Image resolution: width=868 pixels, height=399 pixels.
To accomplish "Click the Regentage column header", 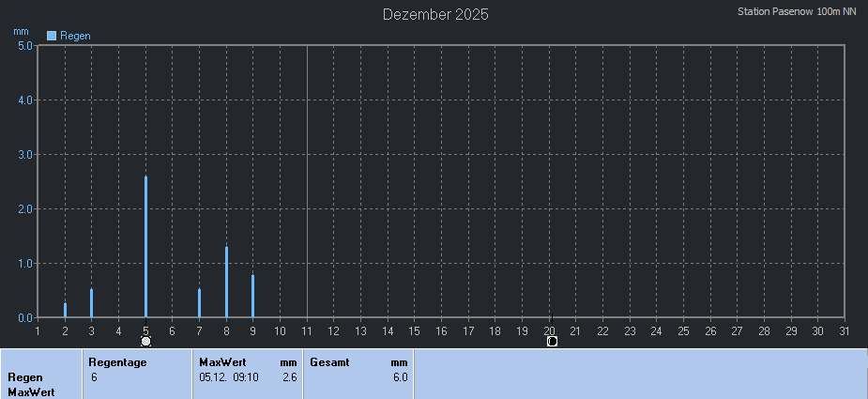I will [117, 361].
